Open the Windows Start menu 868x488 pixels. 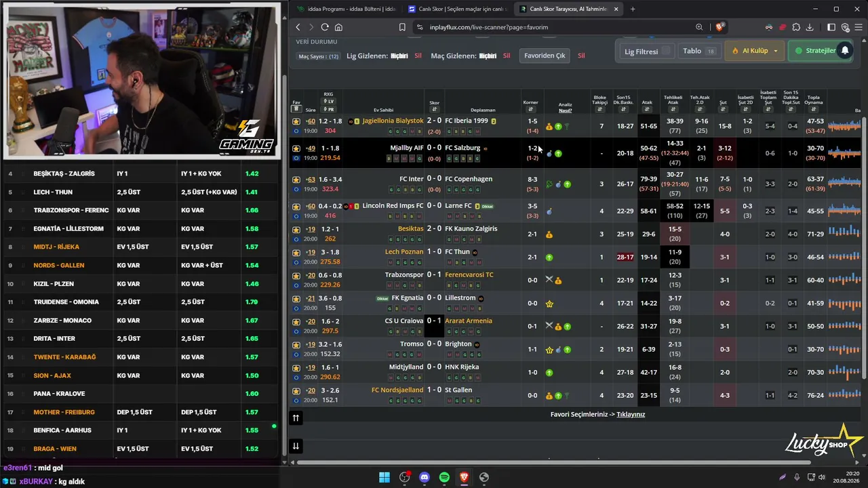coord(384,477)
